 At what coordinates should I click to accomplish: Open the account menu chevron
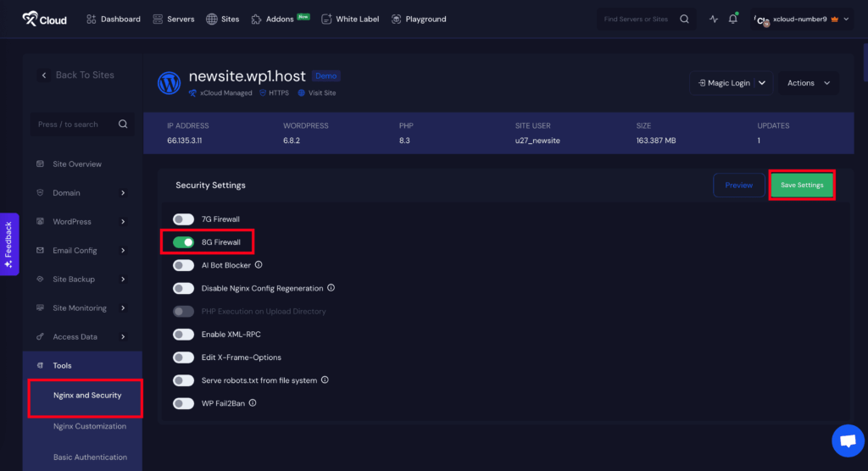tap(846, 19)
